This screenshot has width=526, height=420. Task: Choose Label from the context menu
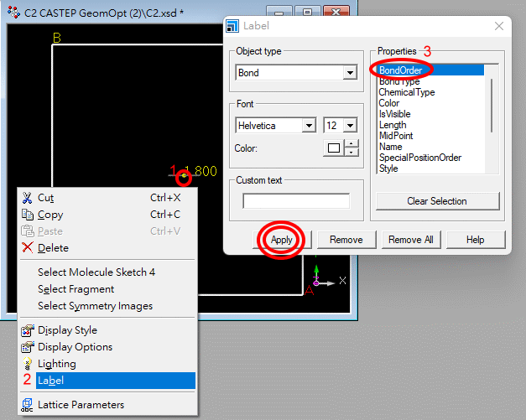coord(50,381)
